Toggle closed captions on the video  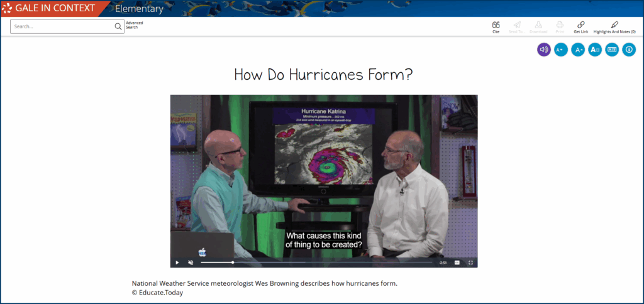(457, 263)
